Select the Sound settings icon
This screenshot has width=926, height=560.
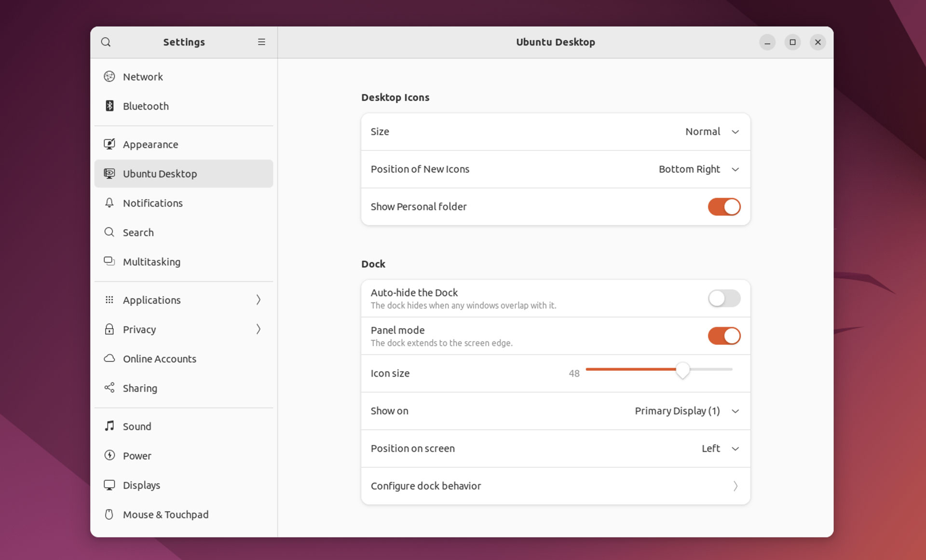point(109,426)
